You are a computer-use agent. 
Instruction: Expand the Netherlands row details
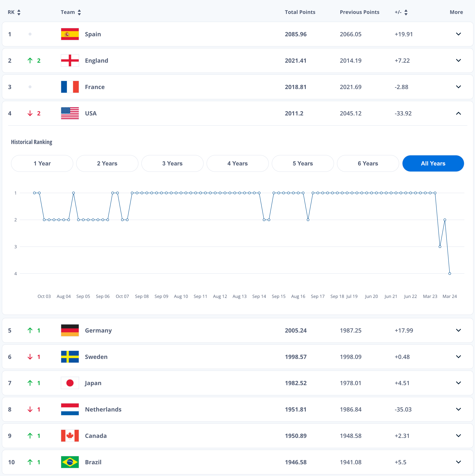coord(458,409)
